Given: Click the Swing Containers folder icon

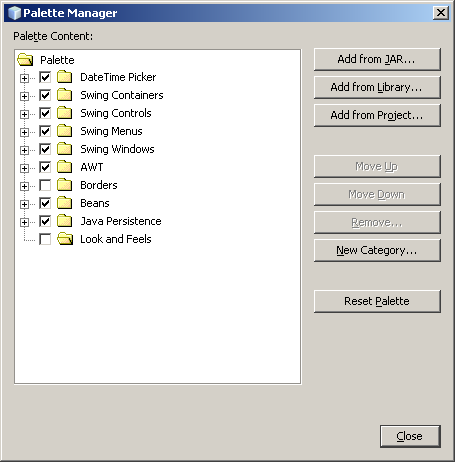Looking at the screenshot, I should point(64,95).
